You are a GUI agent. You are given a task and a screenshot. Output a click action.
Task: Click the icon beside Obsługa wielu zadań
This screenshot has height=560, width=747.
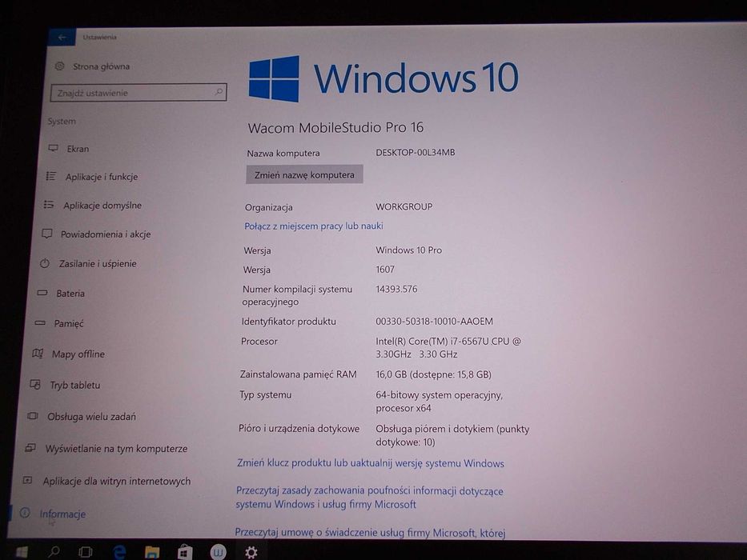tap(32, 416)
